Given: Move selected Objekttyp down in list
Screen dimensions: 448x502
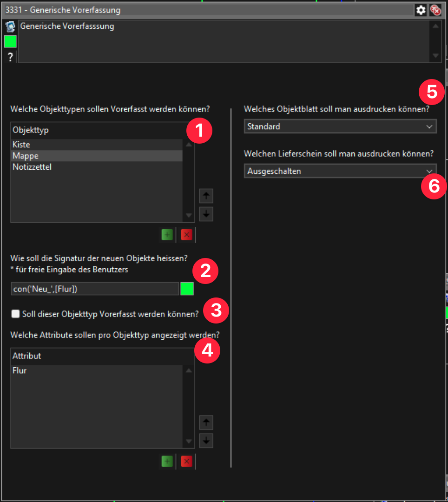Looking at the screenshot, I should (206, 214).
